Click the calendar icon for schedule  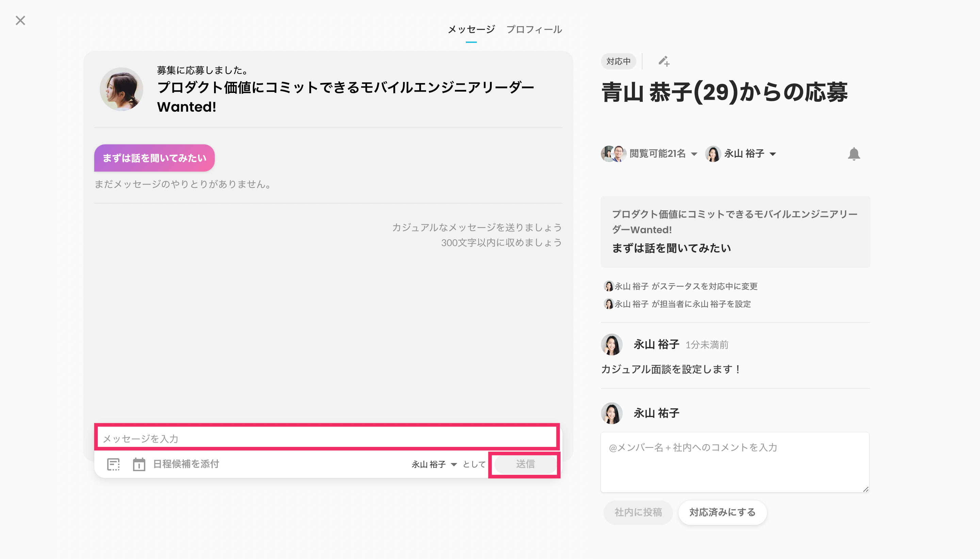(139, 464)
